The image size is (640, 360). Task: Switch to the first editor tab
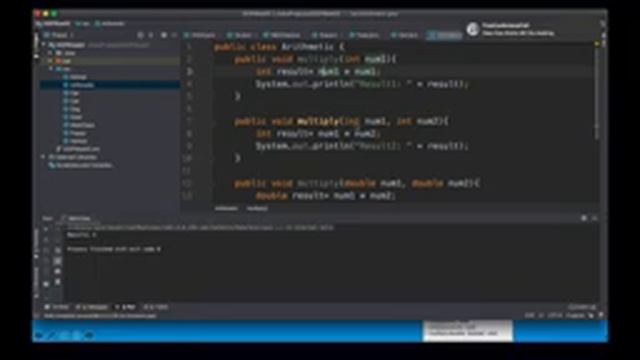tap(200, 36)
